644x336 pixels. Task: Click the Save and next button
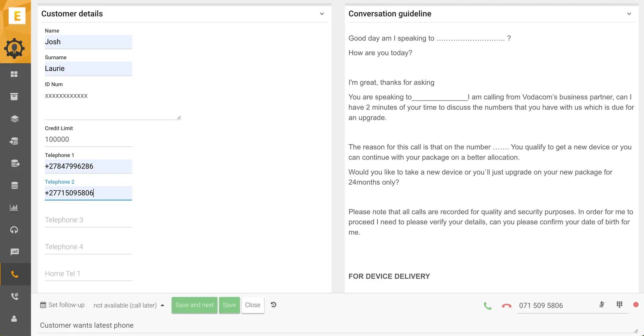(195, 305)
